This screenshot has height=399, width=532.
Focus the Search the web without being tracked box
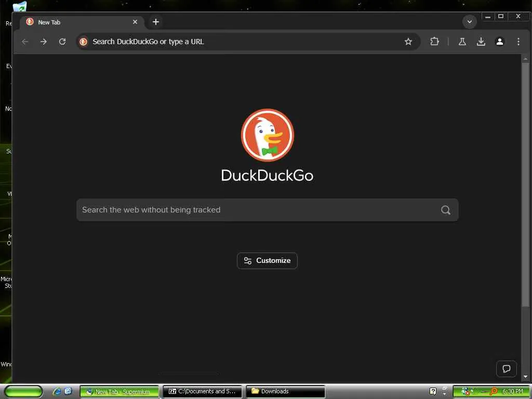tap(268, 210)
